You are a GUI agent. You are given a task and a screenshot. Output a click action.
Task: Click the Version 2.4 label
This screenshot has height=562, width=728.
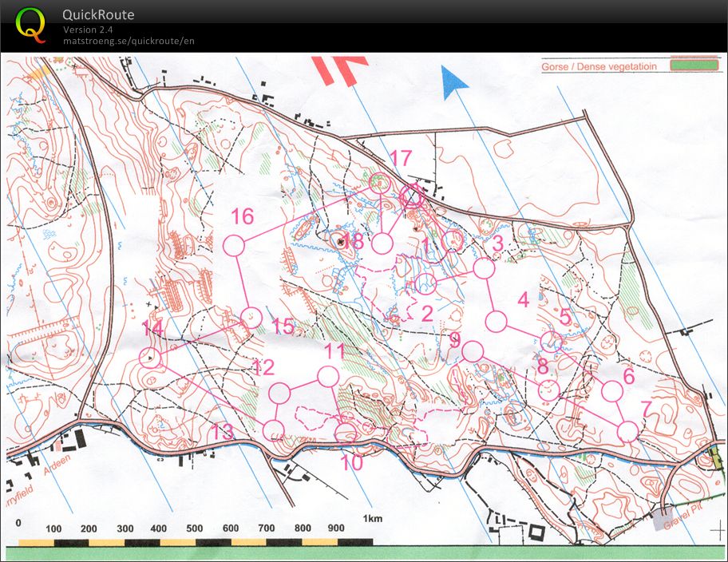tap(88, 30)
